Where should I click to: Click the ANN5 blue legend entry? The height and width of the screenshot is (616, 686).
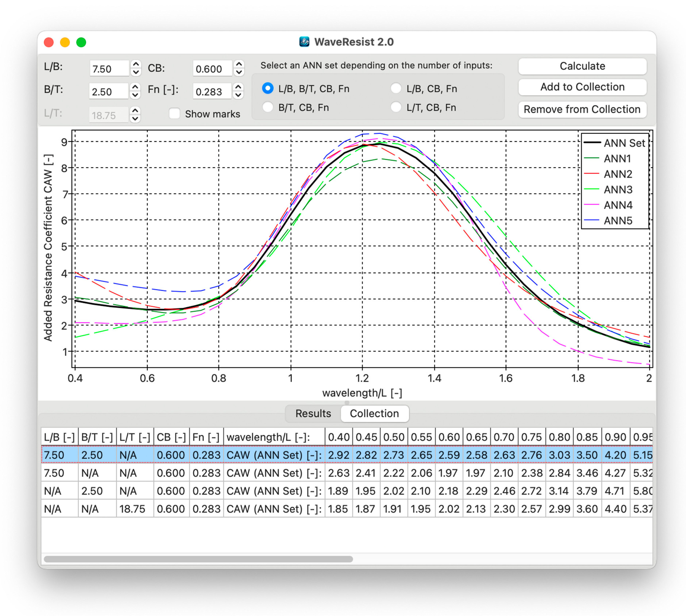pyautogui.click(x=617, y=221)
